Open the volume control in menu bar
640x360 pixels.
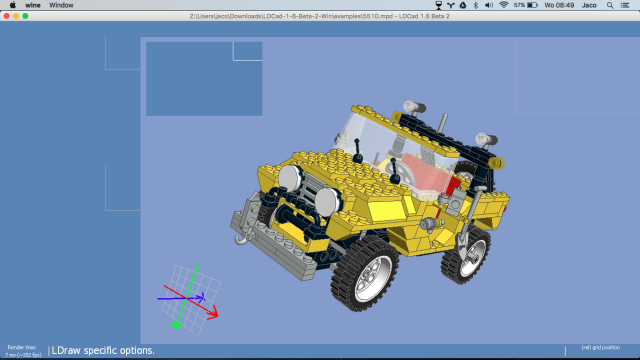(489, 5)
